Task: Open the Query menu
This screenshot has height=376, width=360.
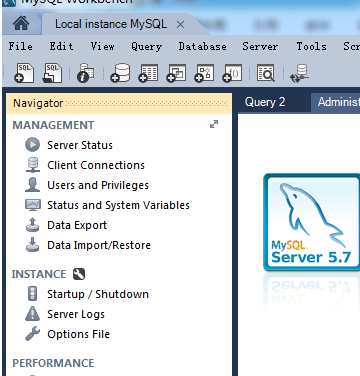Action: pos(146,46)
